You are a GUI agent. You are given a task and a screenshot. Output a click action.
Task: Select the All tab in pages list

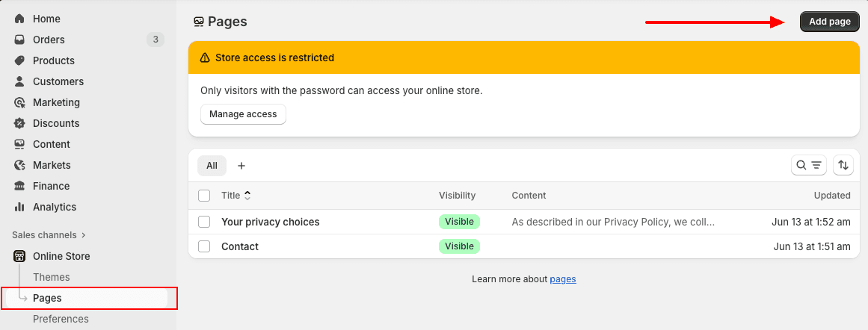212,166
